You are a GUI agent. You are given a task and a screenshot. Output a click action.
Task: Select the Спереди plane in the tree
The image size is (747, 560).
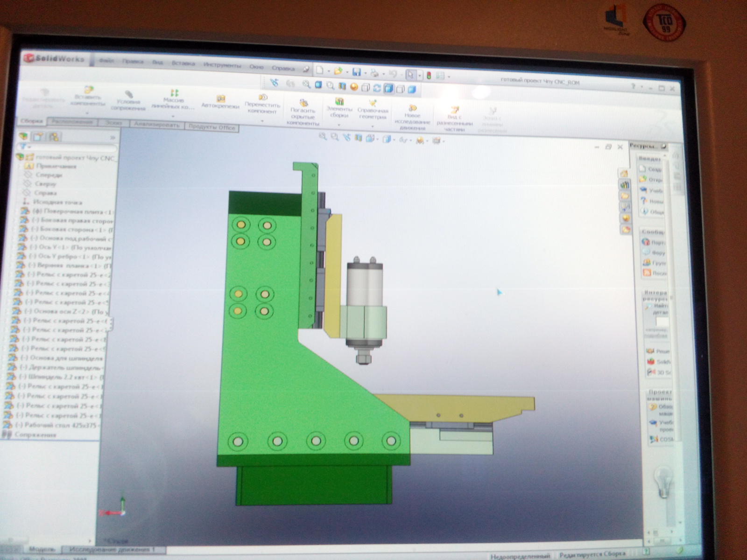click(42, 175)
